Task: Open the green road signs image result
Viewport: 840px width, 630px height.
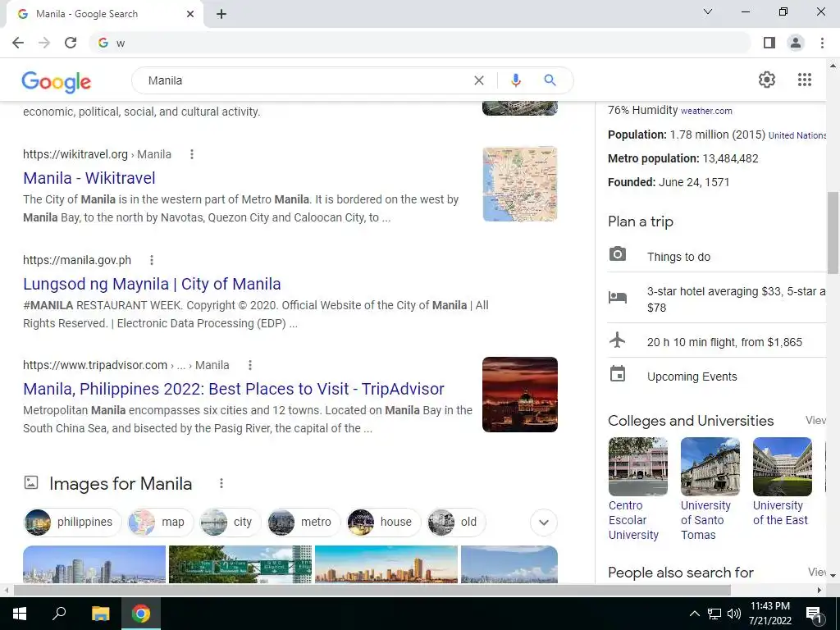Action: pos(240,564)
